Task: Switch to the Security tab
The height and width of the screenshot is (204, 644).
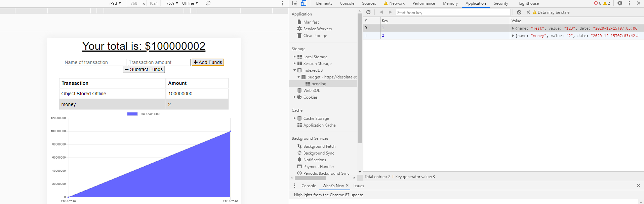Action: [x=501, y=3]
